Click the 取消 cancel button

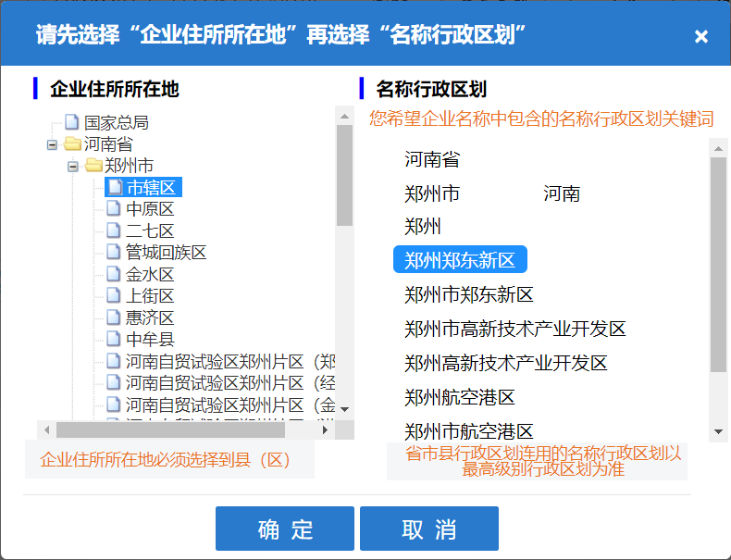(x=429, y=529)
